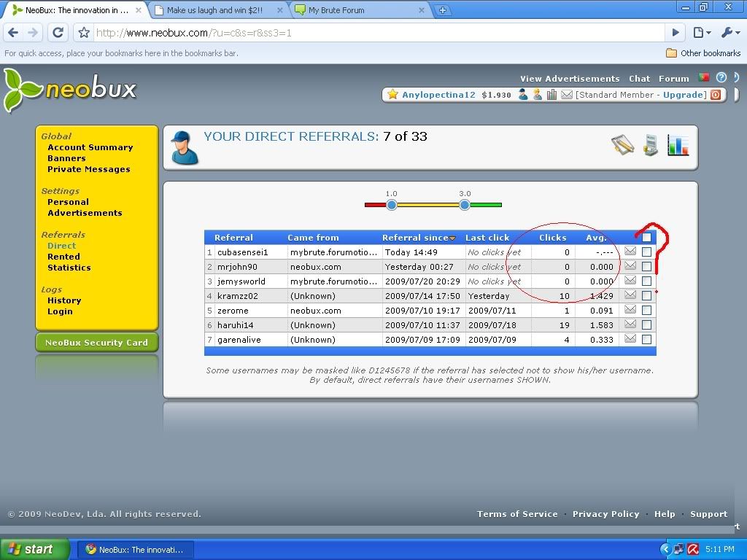Viewport: 747px width, 560px height.
Task: Switch language using the Portugal flag icon
Action: click(704, 77)
